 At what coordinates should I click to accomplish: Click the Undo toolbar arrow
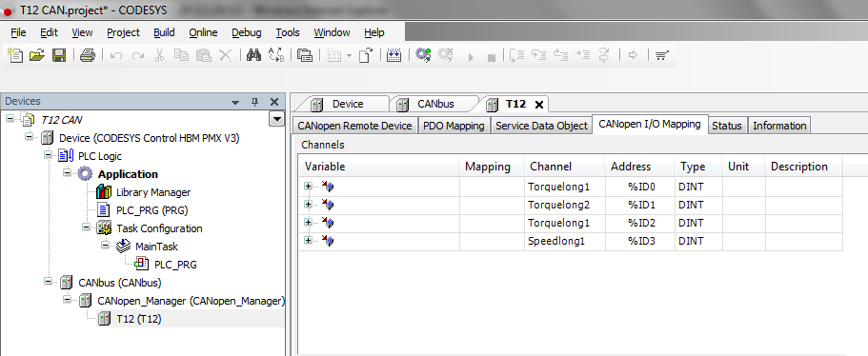tap(115, 56)
